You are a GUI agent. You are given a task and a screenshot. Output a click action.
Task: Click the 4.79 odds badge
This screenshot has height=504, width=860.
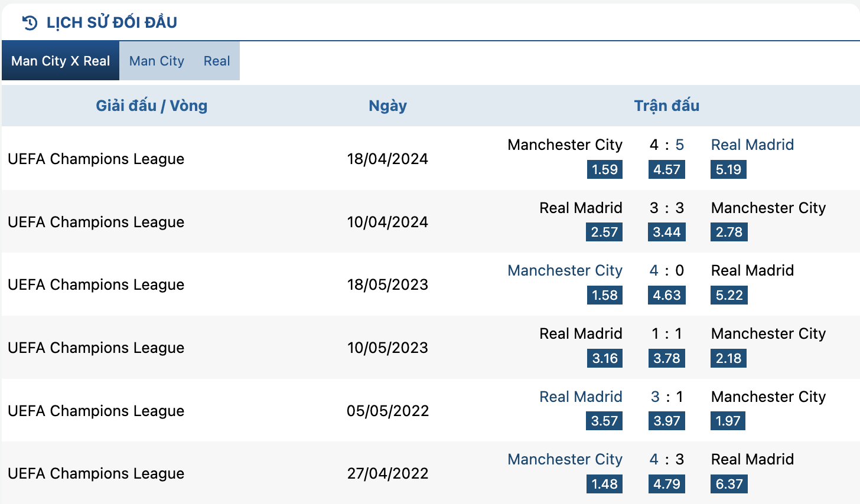[667, 484]
